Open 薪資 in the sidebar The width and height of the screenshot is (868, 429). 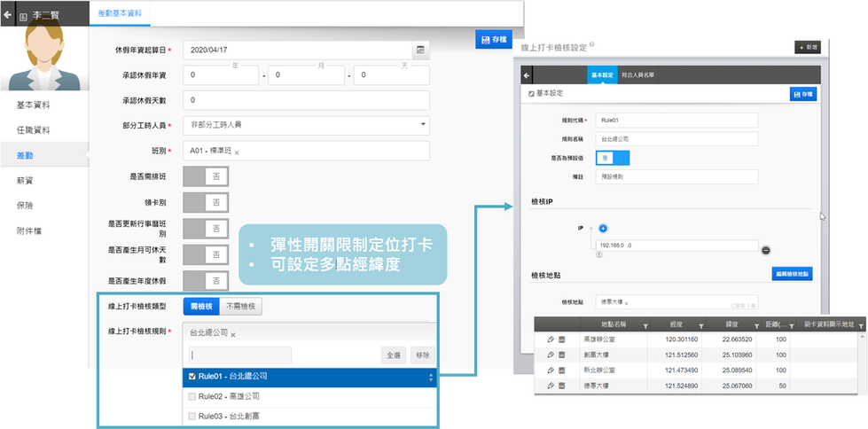[25, 181]
